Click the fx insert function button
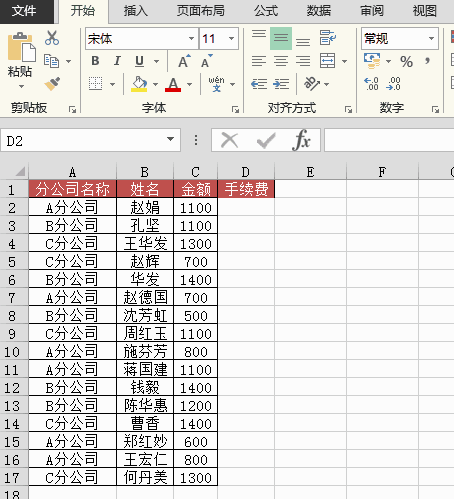Viewport: 454px width, 499px height. pyautogui.click(x=302, y=140)
